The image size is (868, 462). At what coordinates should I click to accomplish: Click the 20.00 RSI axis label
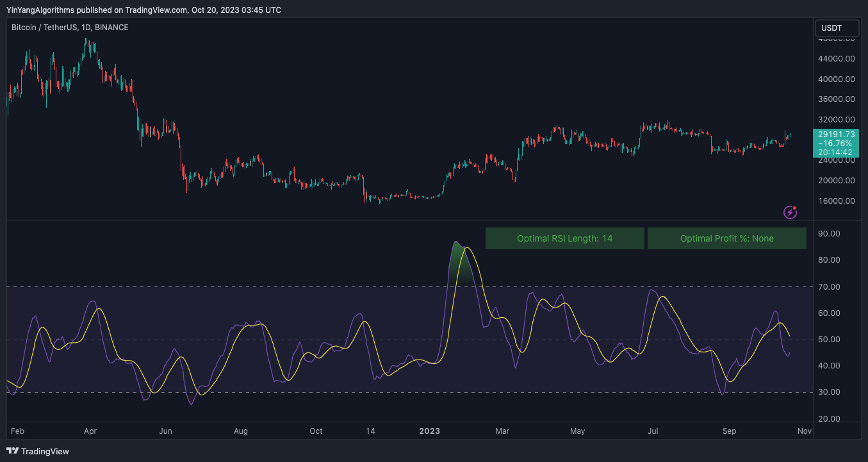click(830, 419)
